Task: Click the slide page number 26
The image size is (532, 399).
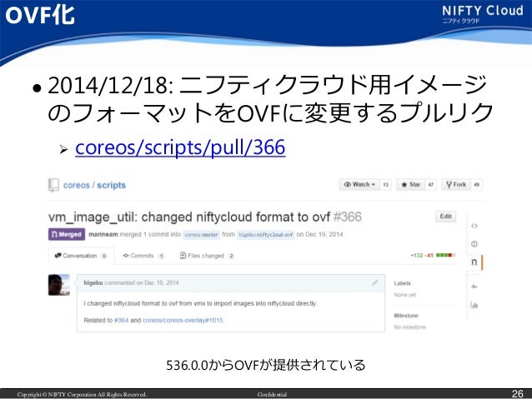Action: (x=518, y=393)
